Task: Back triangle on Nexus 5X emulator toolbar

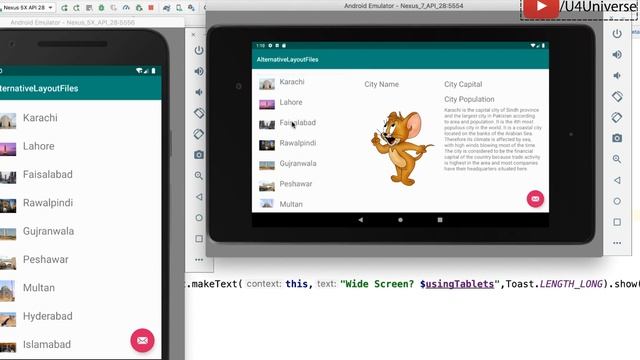Action: click(x=199, y=197)
